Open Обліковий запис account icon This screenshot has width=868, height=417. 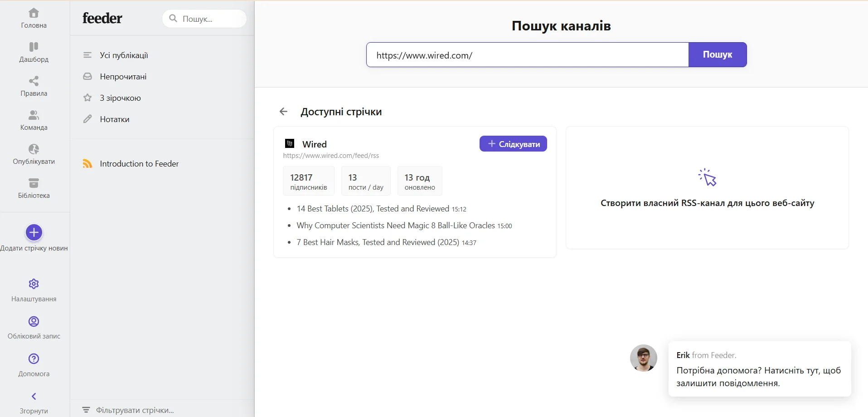(x=34, y=321)
